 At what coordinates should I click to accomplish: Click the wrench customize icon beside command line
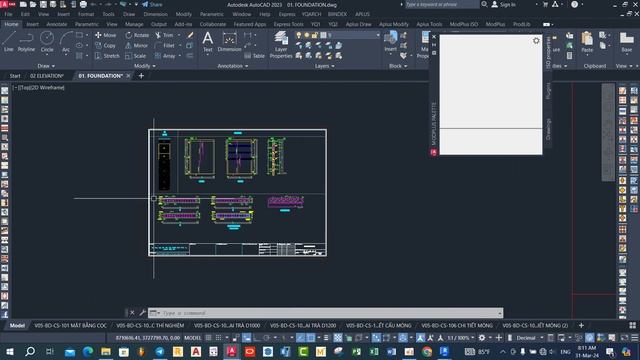[x=142, y=313]
